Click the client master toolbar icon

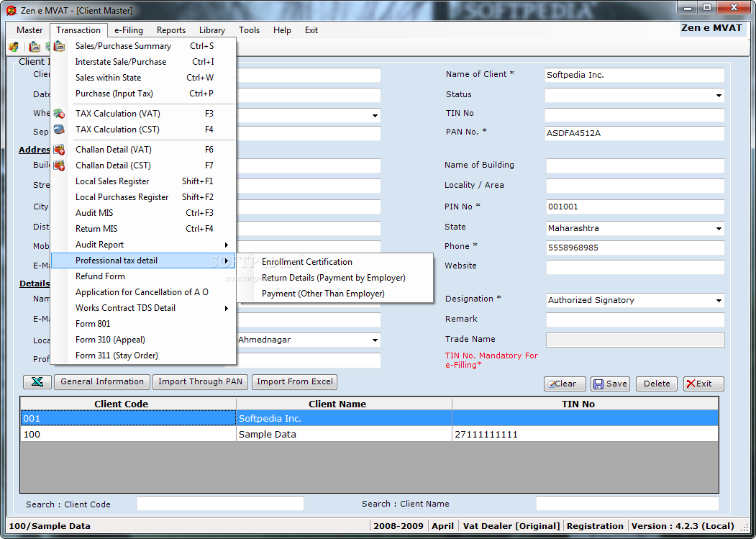[14, 47]
